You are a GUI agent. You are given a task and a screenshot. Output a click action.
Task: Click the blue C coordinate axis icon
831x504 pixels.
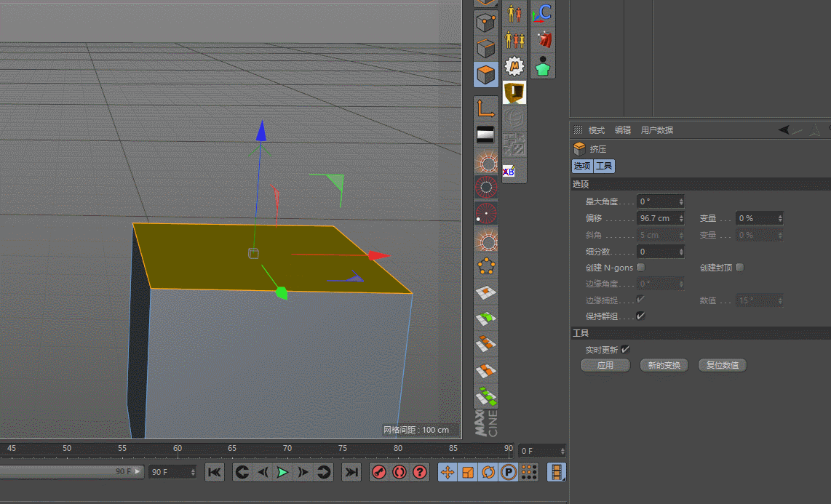[542, 13]
